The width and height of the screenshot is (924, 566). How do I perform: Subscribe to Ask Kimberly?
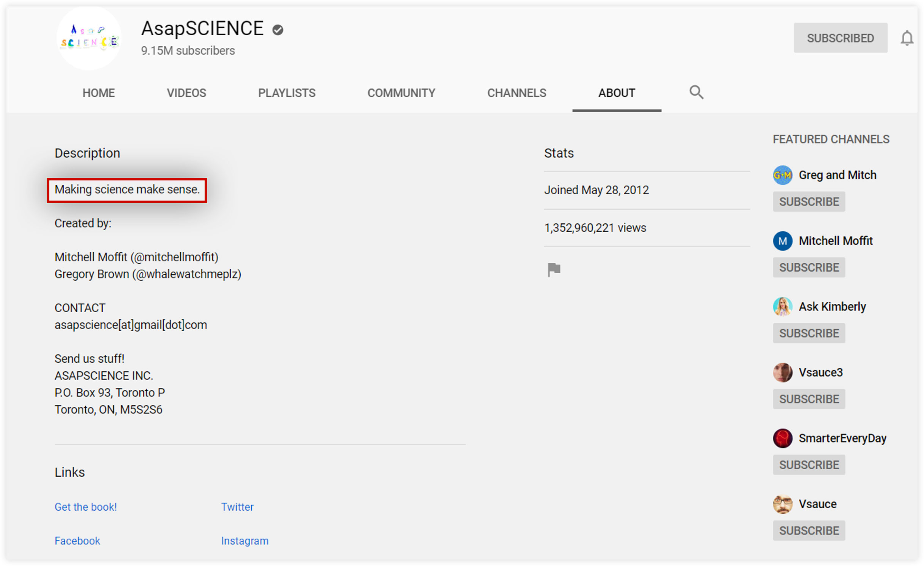coord(809,333)
